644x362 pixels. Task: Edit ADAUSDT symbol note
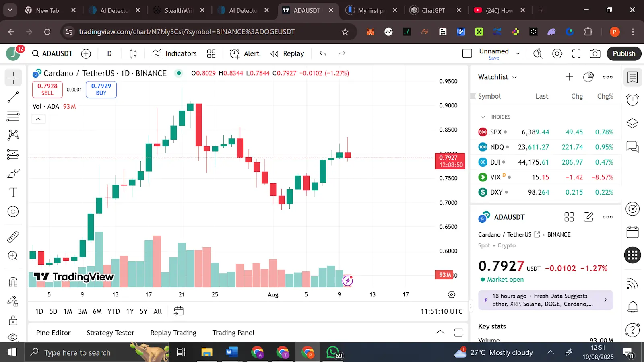[x=588, y=217]
